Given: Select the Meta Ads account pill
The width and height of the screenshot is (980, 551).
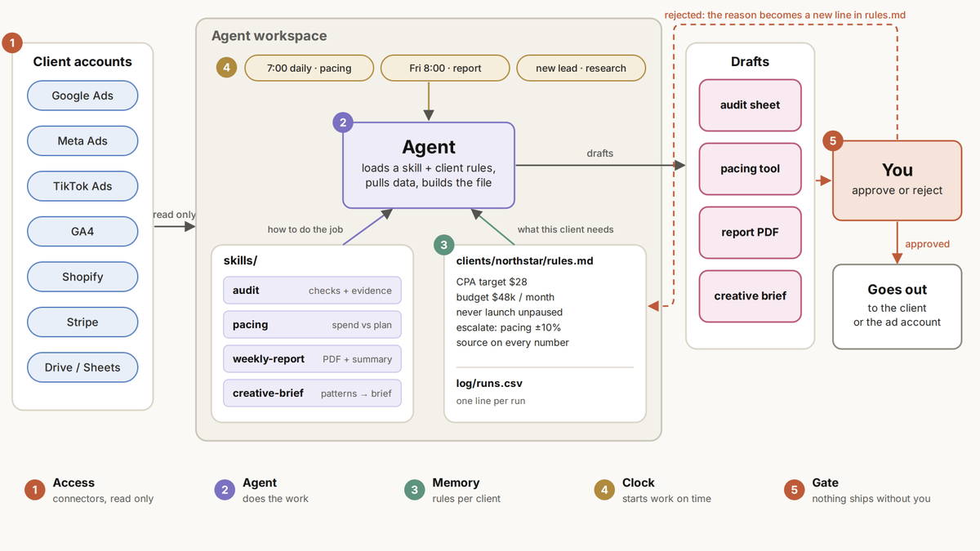Looking at the screenshot, I should click(82, 140).
